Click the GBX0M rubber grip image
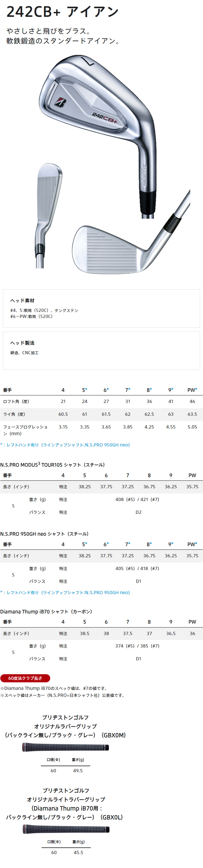 (x=65, y=747)
